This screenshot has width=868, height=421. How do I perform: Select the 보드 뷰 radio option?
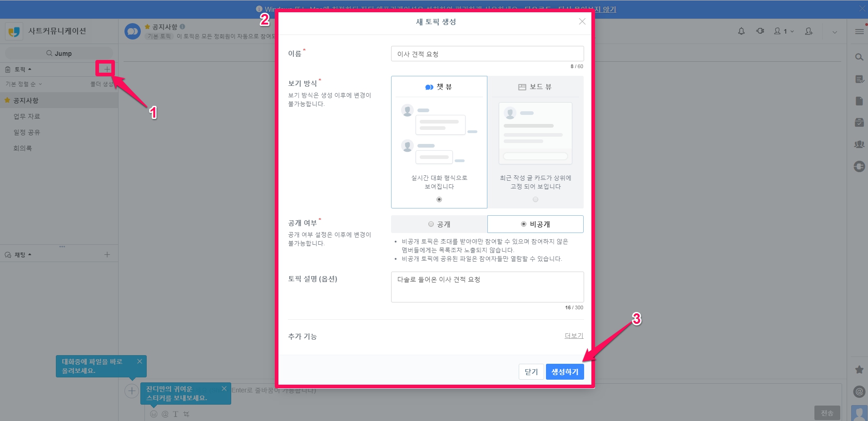(536, 199)
